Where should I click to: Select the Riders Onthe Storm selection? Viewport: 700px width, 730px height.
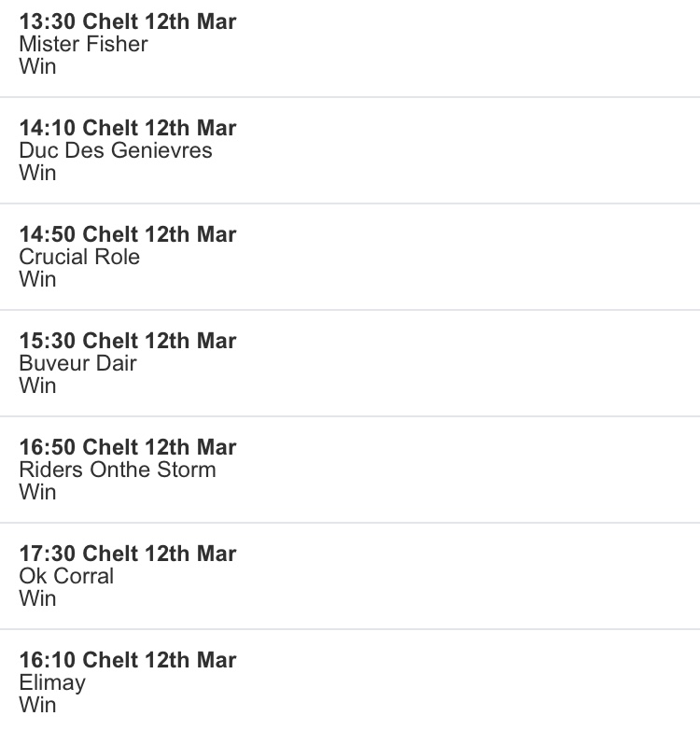coord(118,470)
